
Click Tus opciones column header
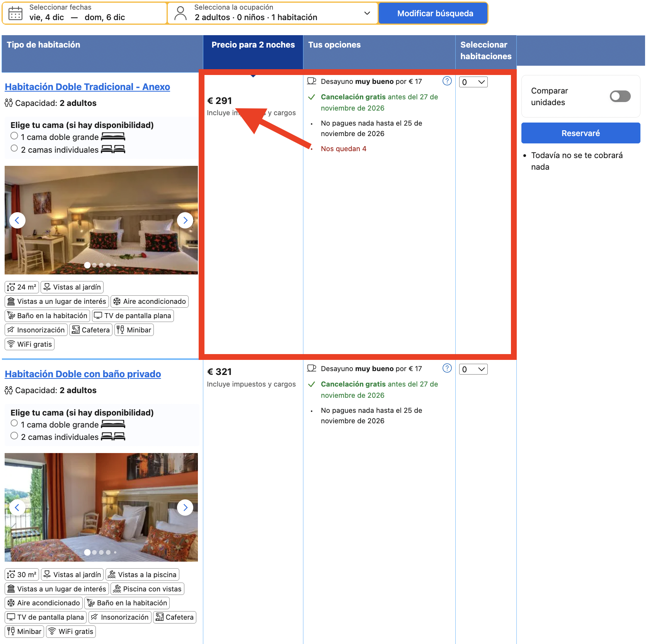point(379,52)
